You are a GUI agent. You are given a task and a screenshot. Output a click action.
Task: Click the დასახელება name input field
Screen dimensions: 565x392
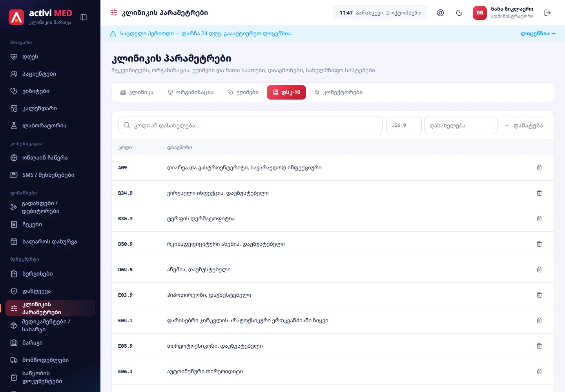[461, 125]
